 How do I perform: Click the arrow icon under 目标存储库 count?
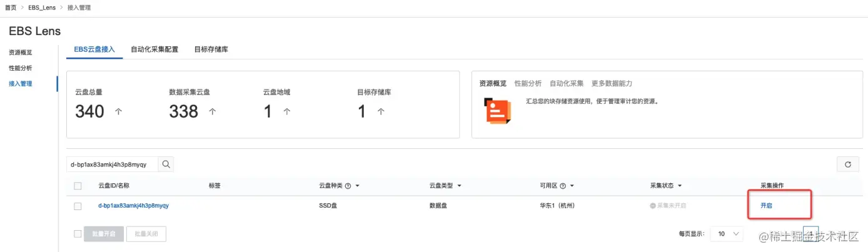tap(381, 111)
